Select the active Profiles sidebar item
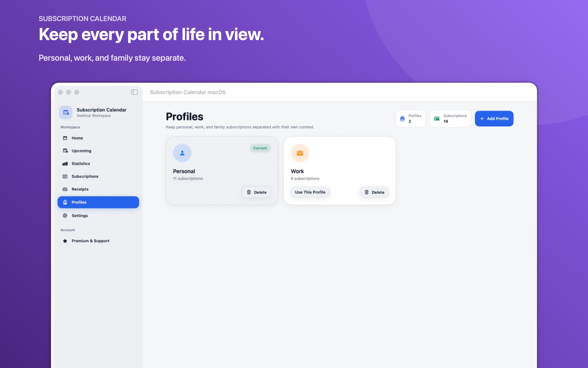This screenshot has width=588, height=368. 98,202
